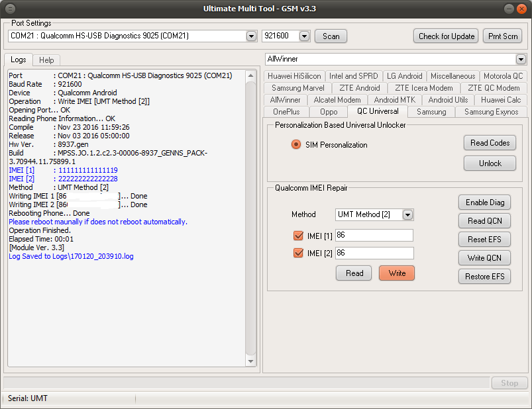
Task: Open the Motorola QC tab
Action: (503, 76)
